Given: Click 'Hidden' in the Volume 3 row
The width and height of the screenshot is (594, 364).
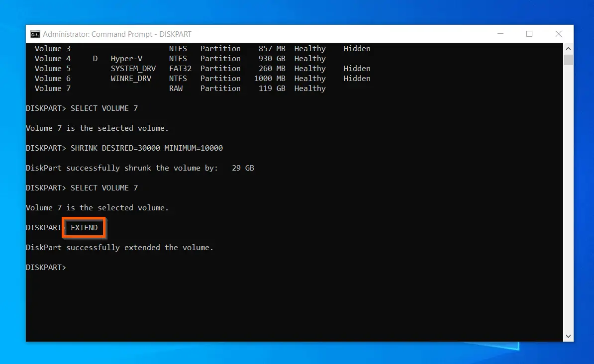Looking at the screenshot, I should pyautogui.click(x=357, y=48).
